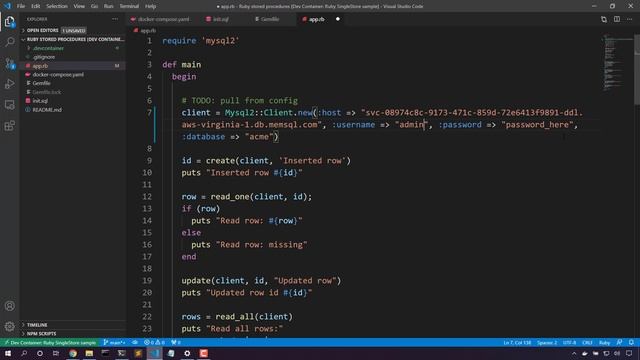This screenshot has height=360, width=640.
Task: Open the Explorer panel more actions ellipsis
Action: (115, 19)
